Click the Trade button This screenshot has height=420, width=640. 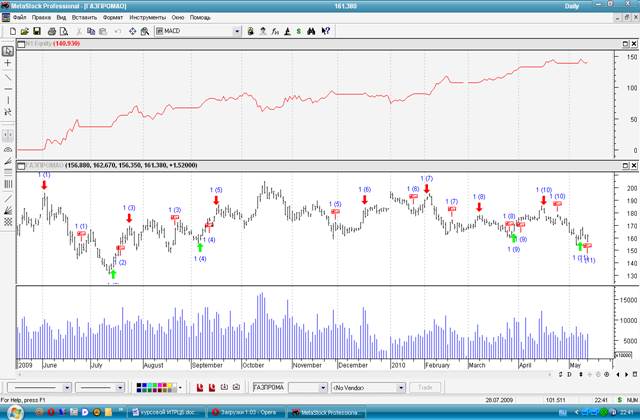(x=425, y=388)
